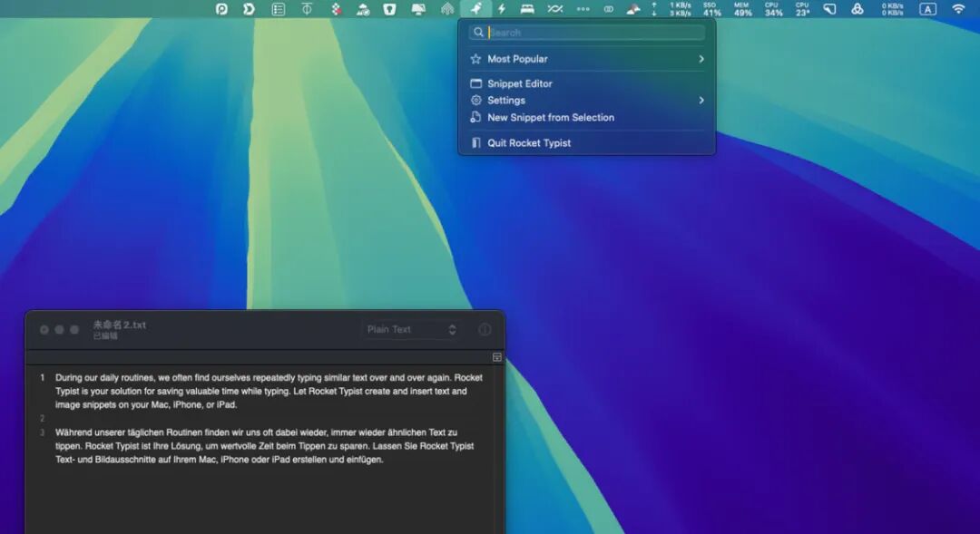Click the panel icon below the info button
Image resolution: width=980 pixels, height=534 pixels.
coord(497,357)
